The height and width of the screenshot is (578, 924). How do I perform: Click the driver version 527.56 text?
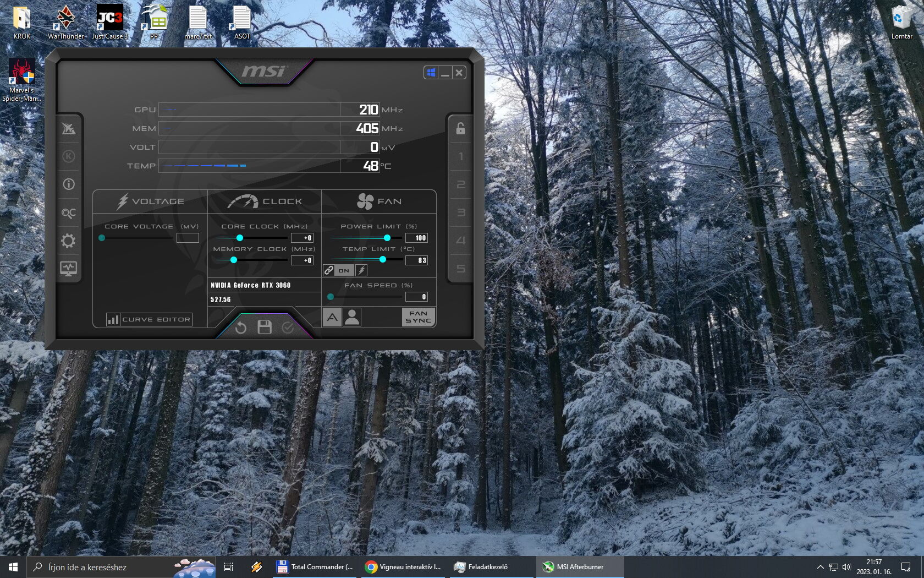tap(221, 299)
